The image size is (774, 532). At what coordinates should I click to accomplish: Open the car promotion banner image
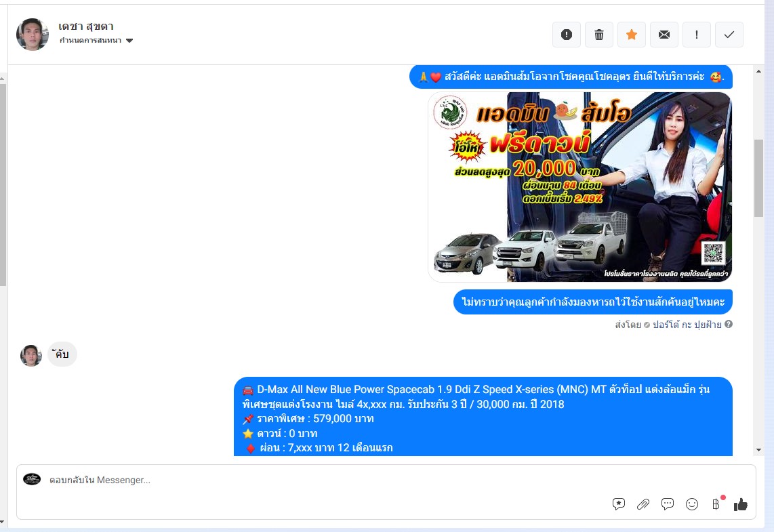579,187
